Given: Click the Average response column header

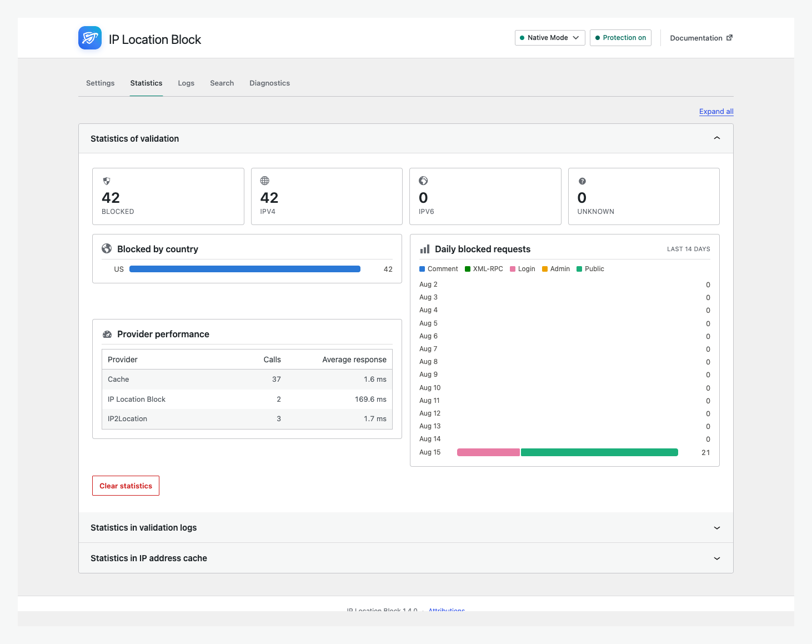Looking at the screenshot, I should 354,360.
